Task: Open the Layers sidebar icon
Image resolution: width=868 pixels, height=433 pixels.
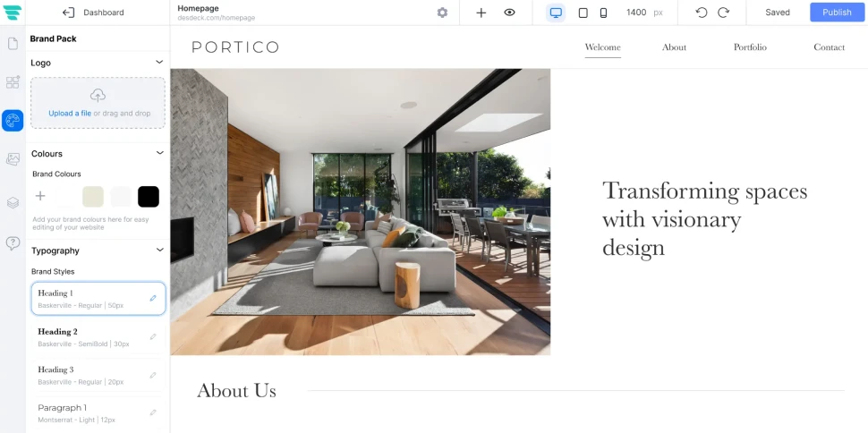Action: click(13, 203)
